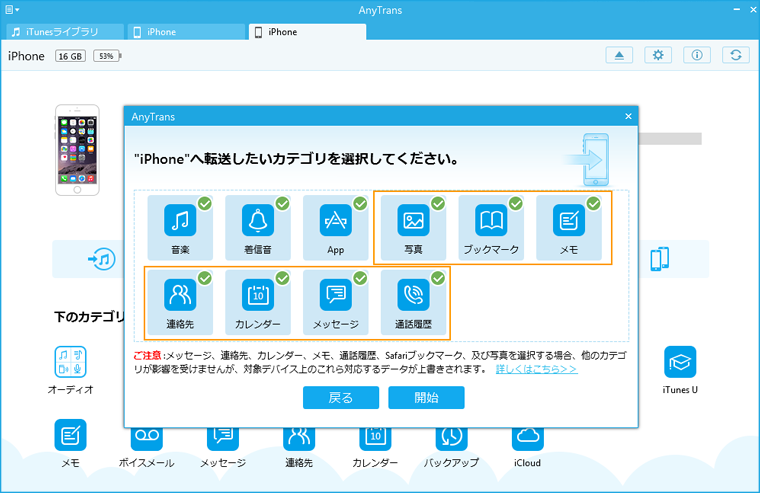Click the 開始 start button
The width and height of the screenshot is (760, 493).
coord(426,398)
